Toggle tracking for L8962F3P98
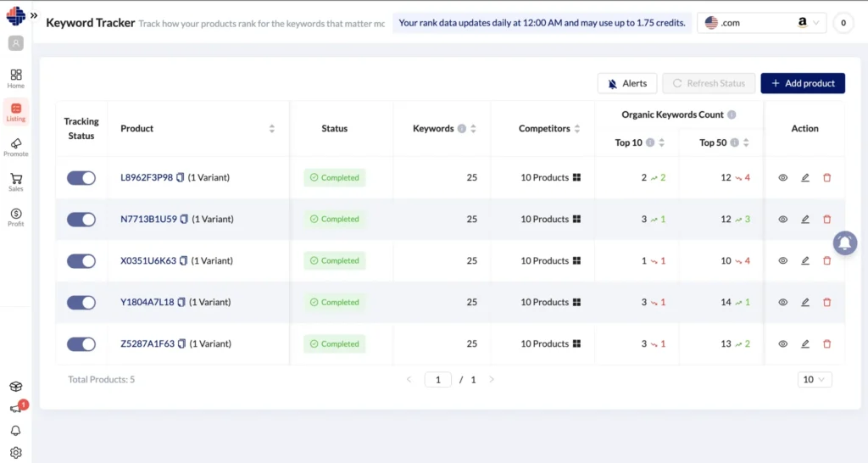This screenshot has height=463, width=868. 81,178
